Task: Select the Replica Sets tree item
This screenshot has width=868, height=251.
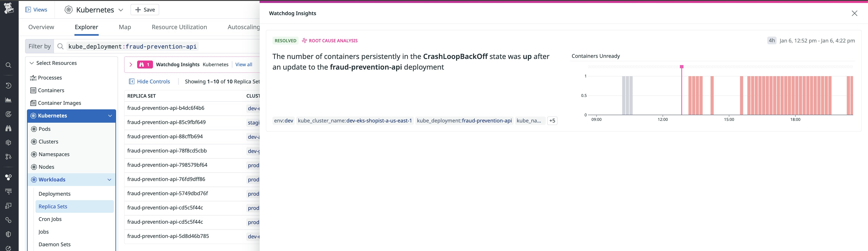Action: [53, 206]
